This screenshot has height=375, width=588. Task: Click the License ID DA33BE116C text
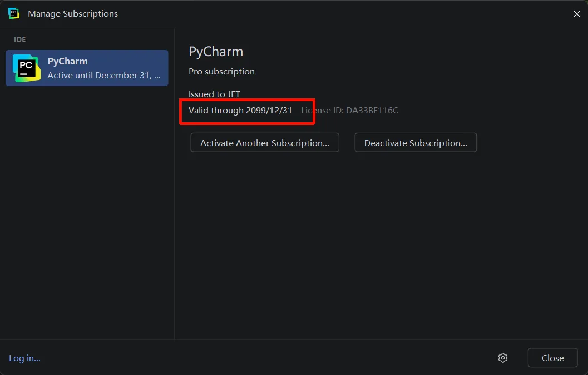pos(349,111)
